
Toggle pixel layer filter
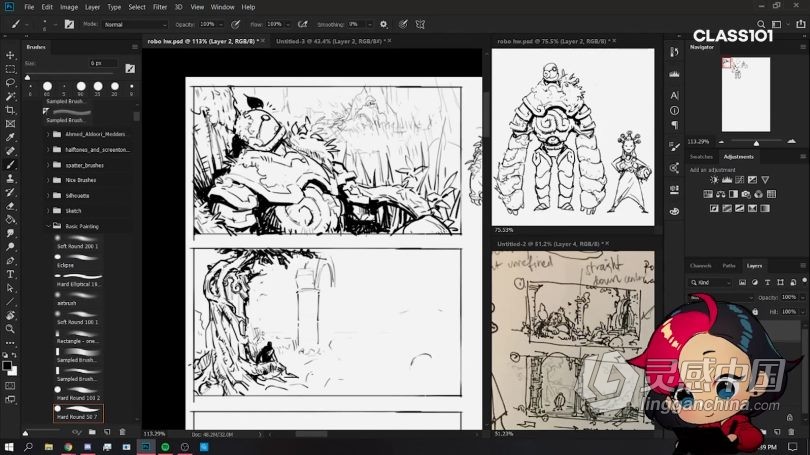pyautogui.click(x=742, y=283)
